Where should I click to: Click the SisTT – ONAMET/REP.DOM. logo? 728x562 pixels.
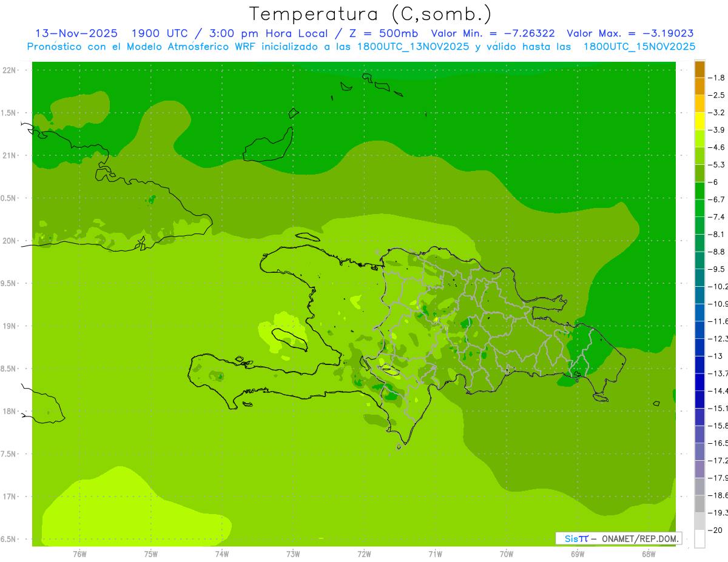point(619,538)
